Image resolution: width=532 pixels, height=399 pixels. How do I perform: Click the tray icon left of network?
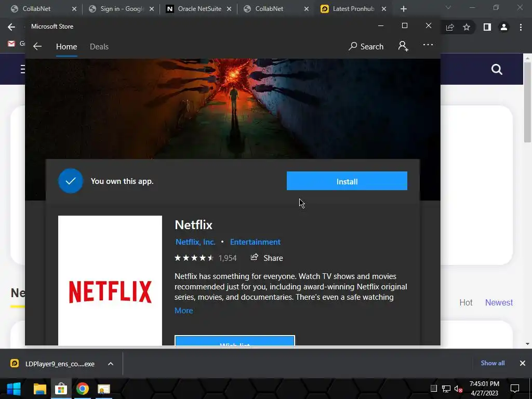point(434,389)
